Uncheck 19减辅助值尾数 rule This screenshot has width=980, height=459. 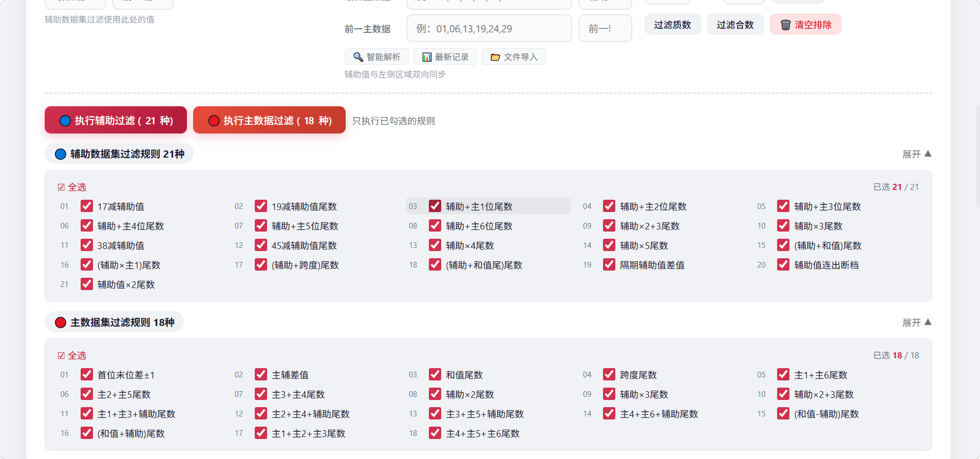[x=261, y=206]
